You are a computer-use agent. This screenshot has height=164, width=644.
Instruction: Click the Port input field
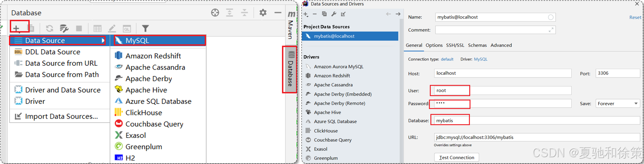(618, 73)
